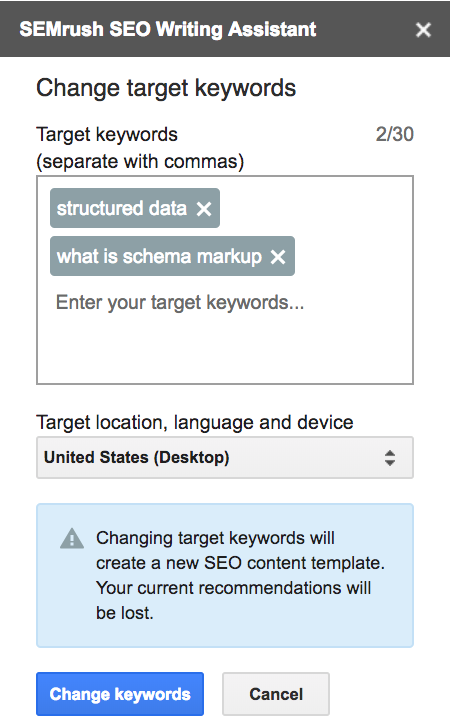
Task: Click the 'Target keywords' label
Action: click(107, 135)
